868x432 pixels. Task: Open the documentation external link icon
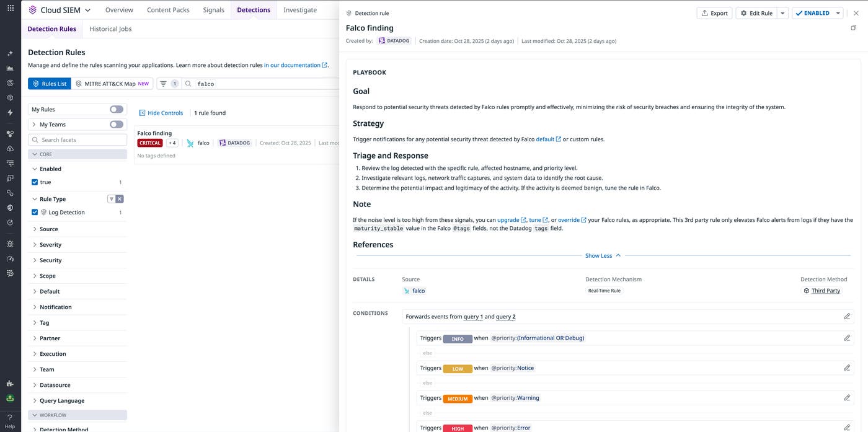point(324,64)
